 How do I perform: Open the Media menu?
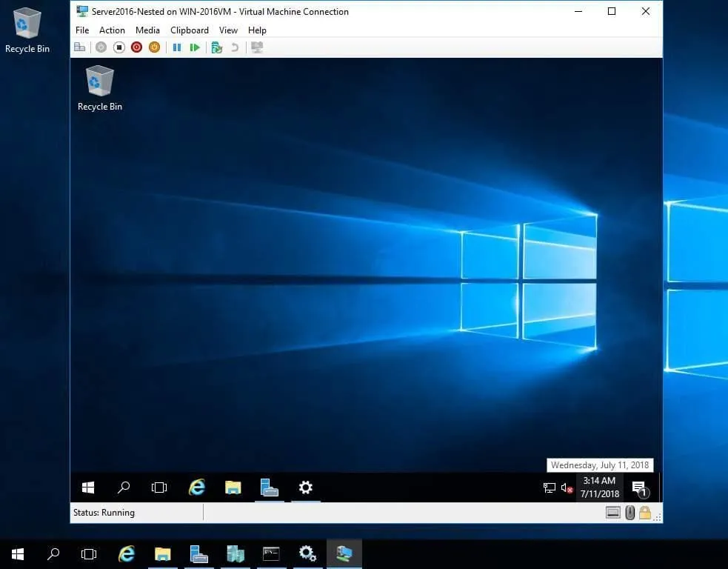point(147,30)
